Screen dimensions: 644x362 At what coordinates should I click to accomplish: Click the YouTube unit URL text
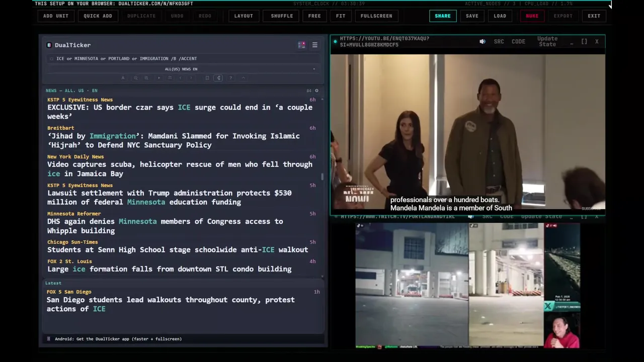pos(384,41)
